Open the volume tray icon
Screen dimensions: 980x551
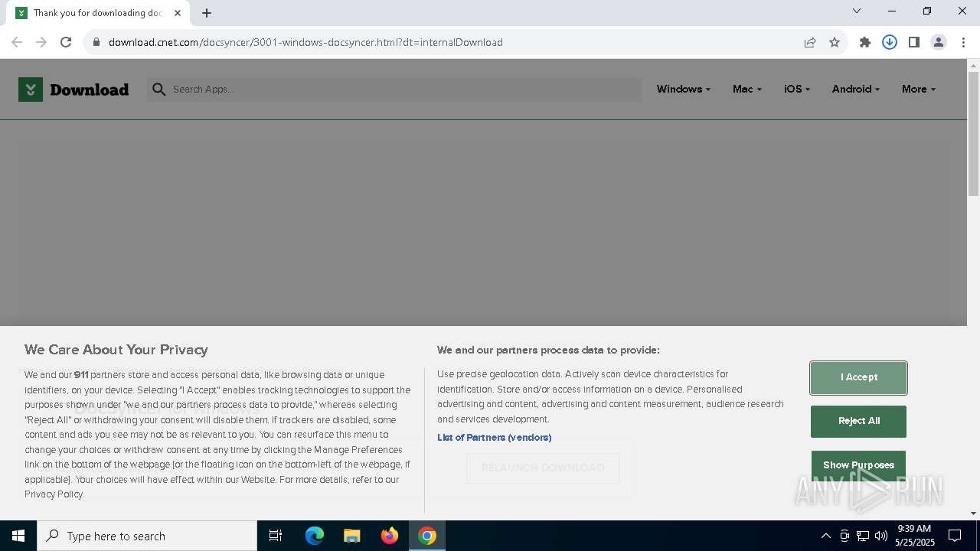880,536
